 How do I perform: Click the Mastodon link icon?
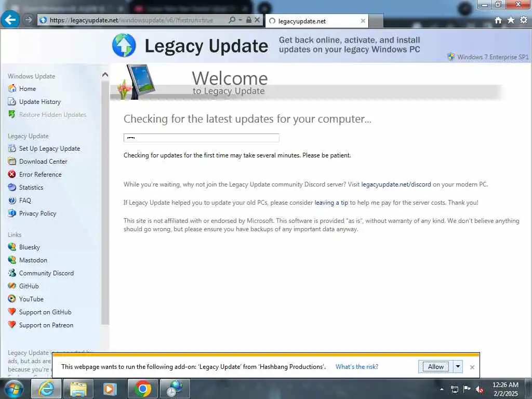click(x=12, y=260)
